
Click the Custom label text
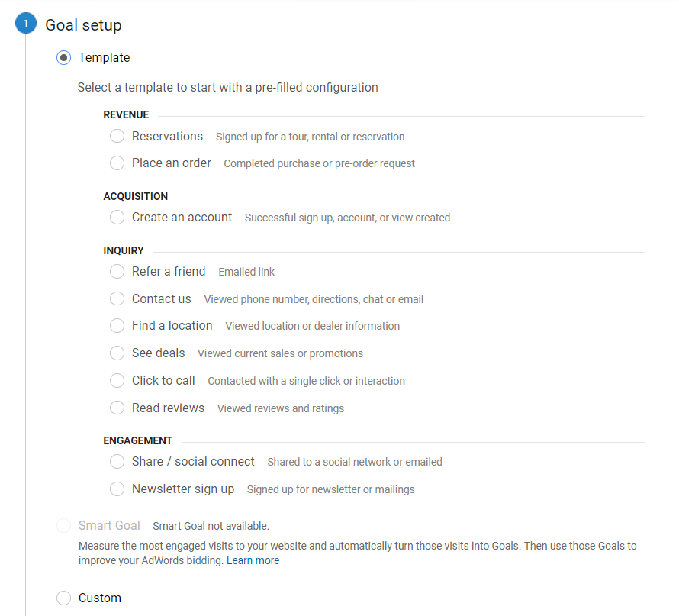tap(100, 598)
